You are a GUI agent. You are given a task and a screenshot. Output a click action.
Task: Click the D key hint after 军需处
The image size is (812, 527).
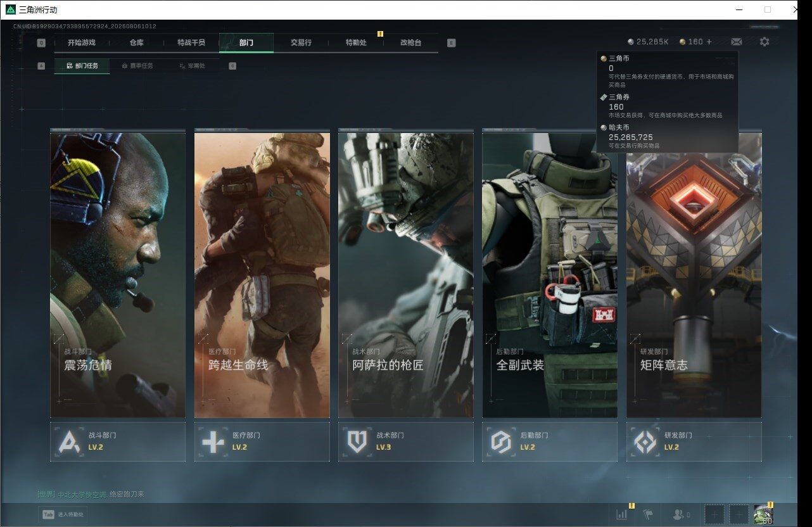[x=232, y=66]
